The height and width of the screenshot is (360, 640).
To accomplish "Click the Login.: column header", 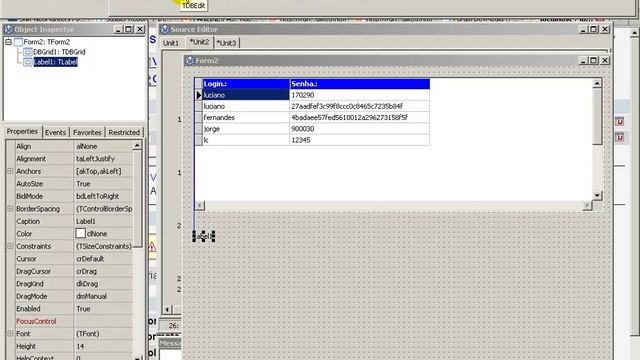I will (246, 84).
